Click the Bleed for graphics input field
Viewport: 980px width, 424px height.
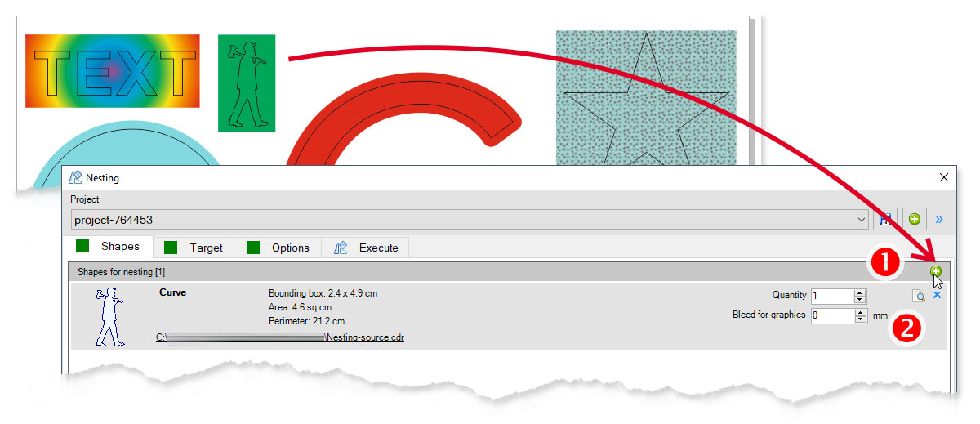point(832,315)
